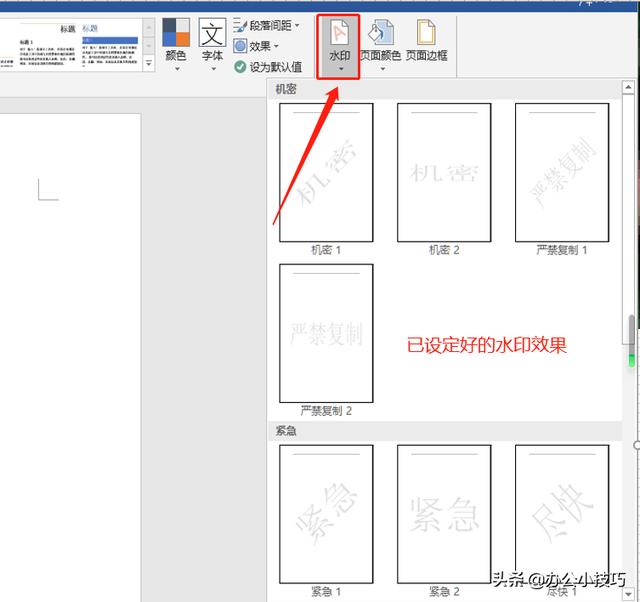
Task: Click the 段落间距 paragraph spacing icon
Action: click(240, 25)
